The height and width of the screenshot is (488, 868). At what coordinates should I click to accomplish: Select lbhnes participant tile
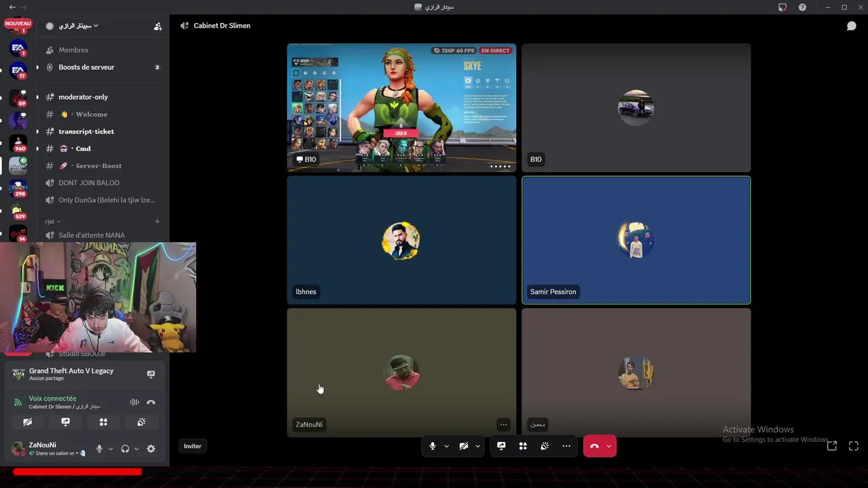click(401, 240)
